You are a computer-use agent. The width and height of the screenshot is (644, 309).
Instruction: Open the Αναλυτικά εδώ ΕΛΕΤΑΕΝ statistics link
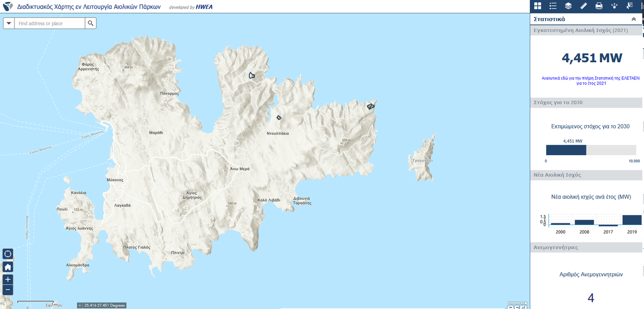[591, 81]
